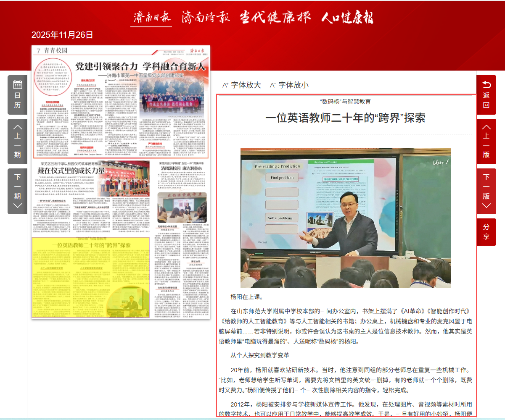Open the 日历 calendar button
505x420 pixels.
coord(17,95)
